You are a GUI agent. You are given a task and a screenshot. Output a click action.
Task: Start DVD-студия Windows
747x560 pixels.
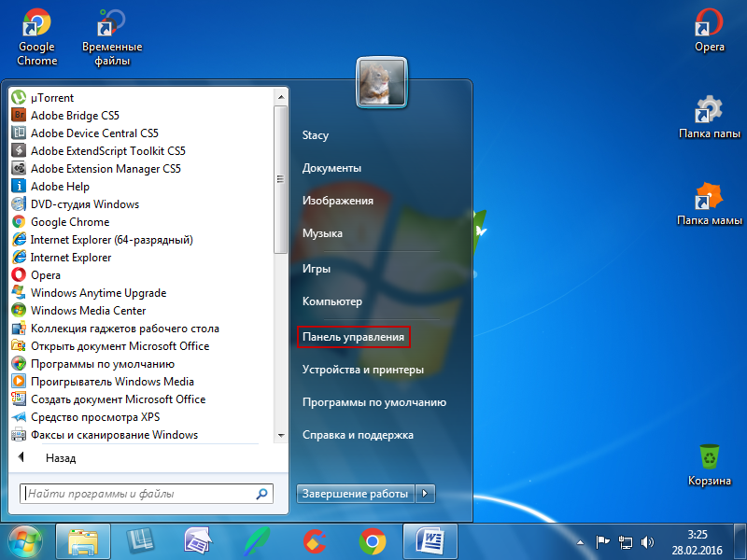point(76,203)
